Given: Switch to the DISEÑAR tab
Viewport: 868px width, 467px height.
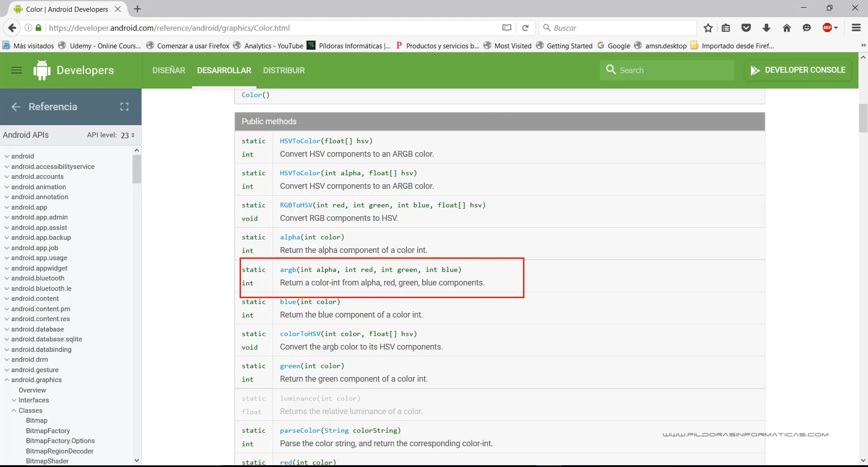Looking at the screenshot, I should (169, 70).
